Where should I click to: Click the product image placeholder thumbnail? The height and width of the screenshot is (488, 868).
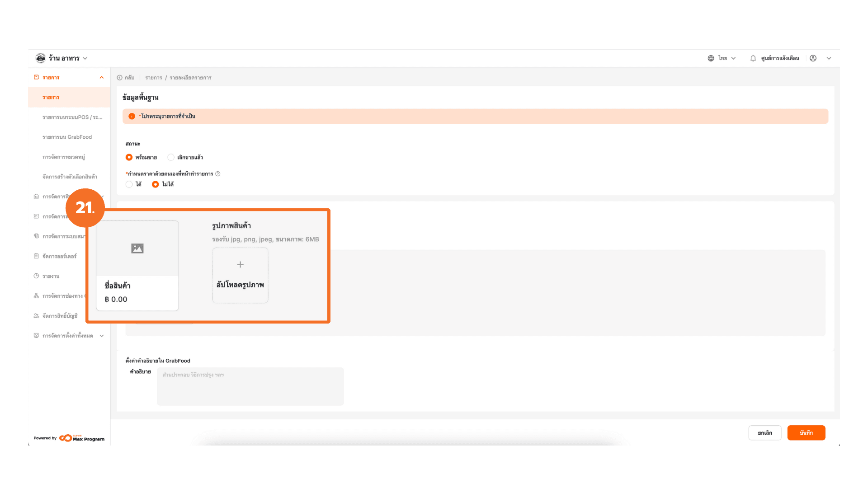click(x=137, y=249)
